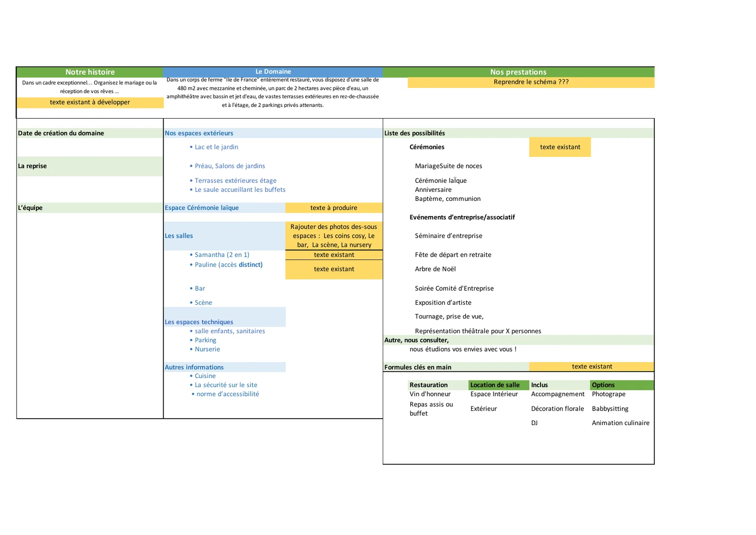Click the 'Arbre de Noël' entry
The width and height of the screenshot is (756, 535).
(435, 269)
